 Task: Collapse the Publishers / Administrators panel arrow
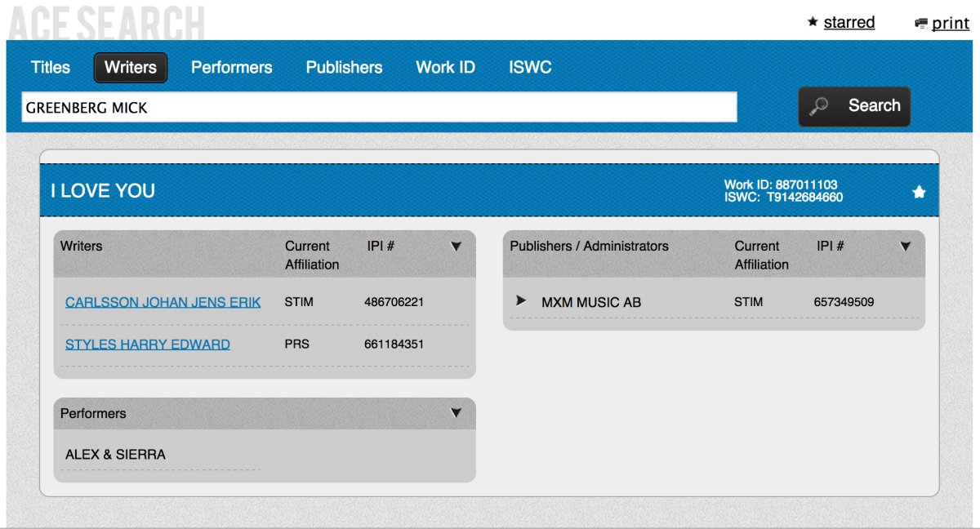[905, 246]
